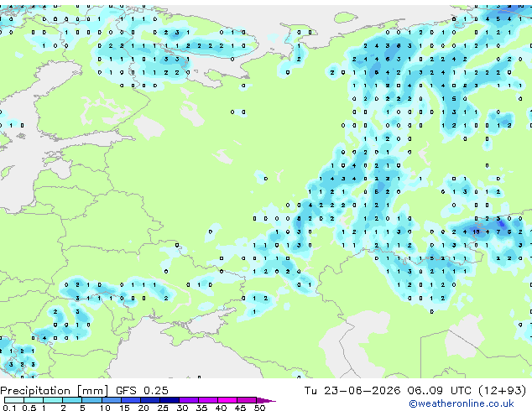The width and height of the screenshot is (532, 411).
Task: Click the 40–45 mm magenta legend swatch
Action: point(227,400)
